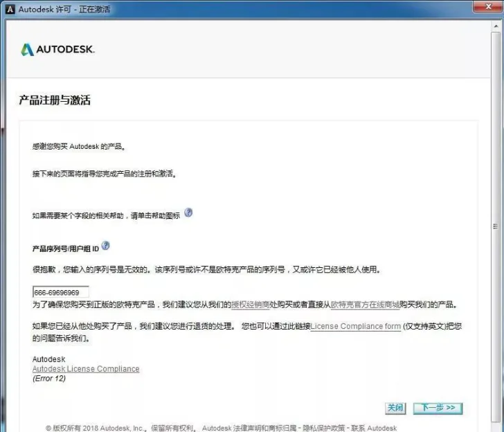The image size is (504, 432).
Task: Click the serial number field 666-69696969
Action: pos(61,292)
